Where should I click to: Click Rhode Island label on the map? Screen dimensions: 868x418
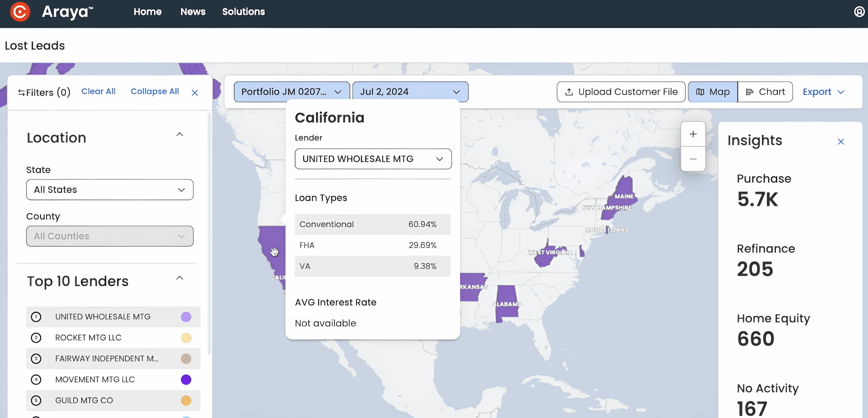pyautogui.click(x=607, y=230)
